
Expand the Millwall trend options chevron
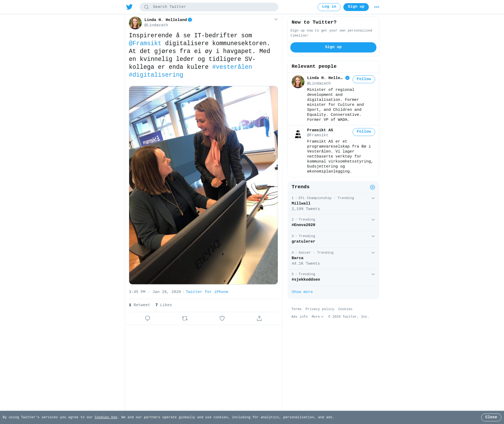coord(373,198)
